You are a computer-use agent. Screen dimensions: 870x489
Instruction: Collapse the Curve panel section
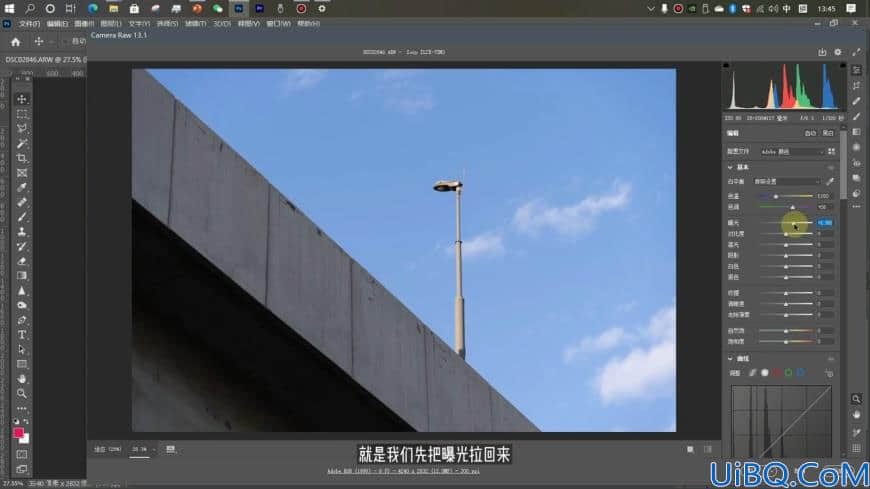tap(730, 359)
